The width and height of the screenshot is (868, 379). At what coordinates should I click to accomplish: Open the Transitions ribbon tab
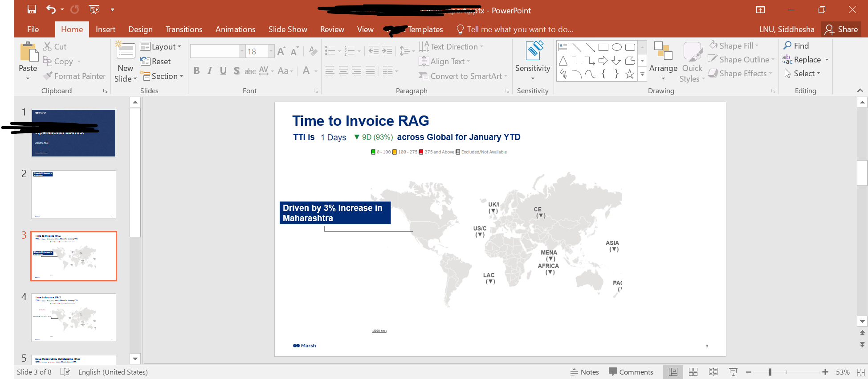click(x=183, y=29)
